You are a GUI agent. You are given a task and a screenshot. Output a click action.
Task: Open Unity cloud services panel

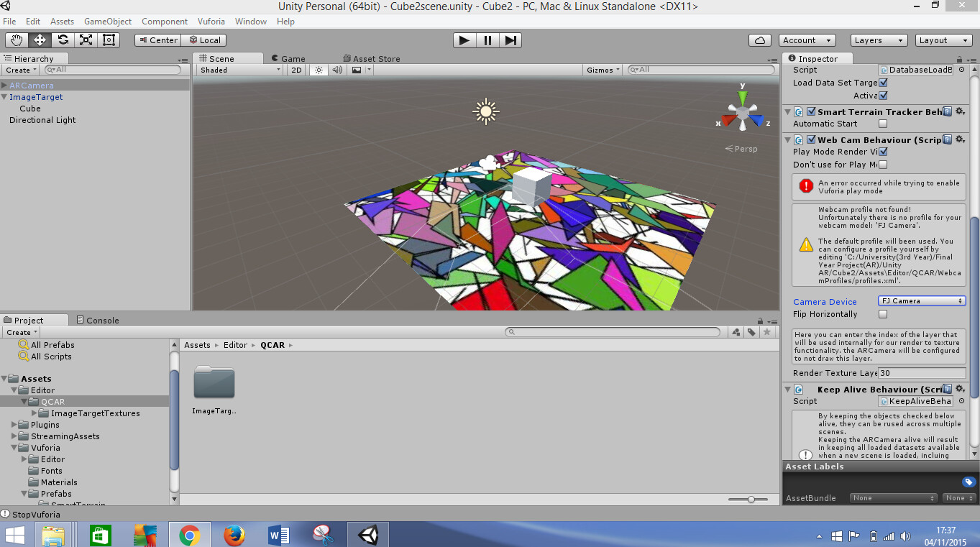(760, 40)
